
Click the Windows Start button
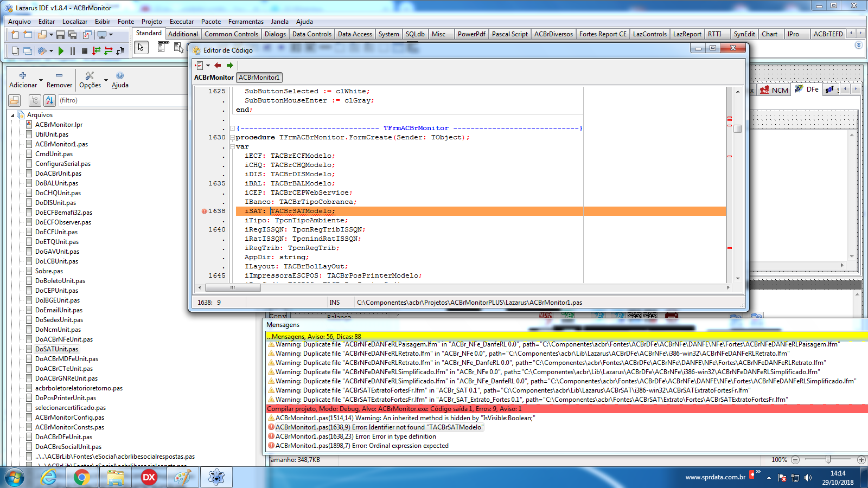pos(15,478)
